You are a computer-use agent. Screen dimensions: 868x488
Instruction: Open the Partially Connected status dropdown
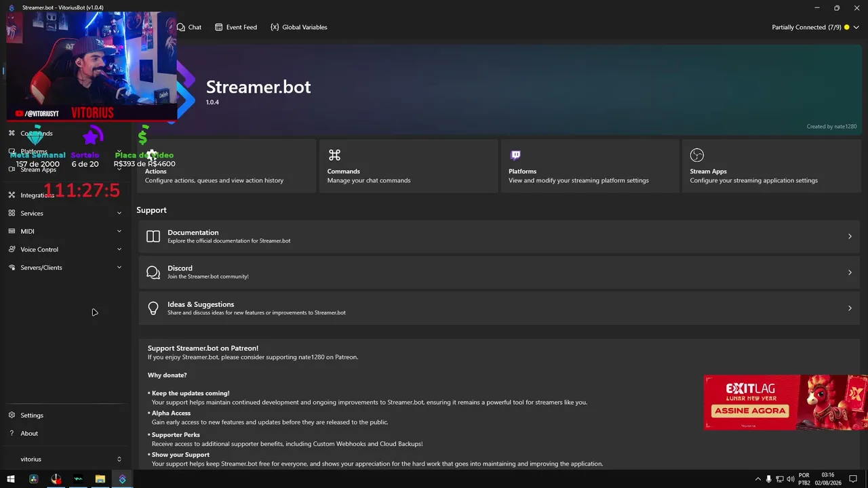click(x=816, y=27)
